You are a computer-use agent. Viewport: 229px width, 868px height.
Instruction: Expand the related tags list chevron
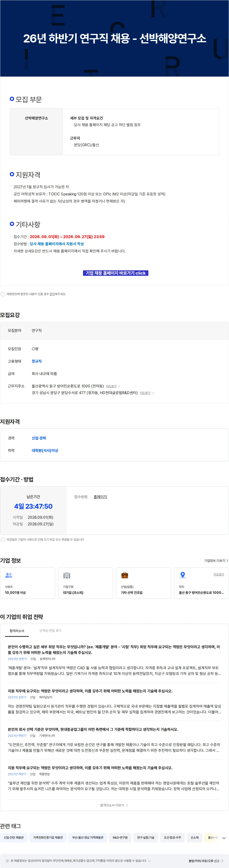[224, 838]
